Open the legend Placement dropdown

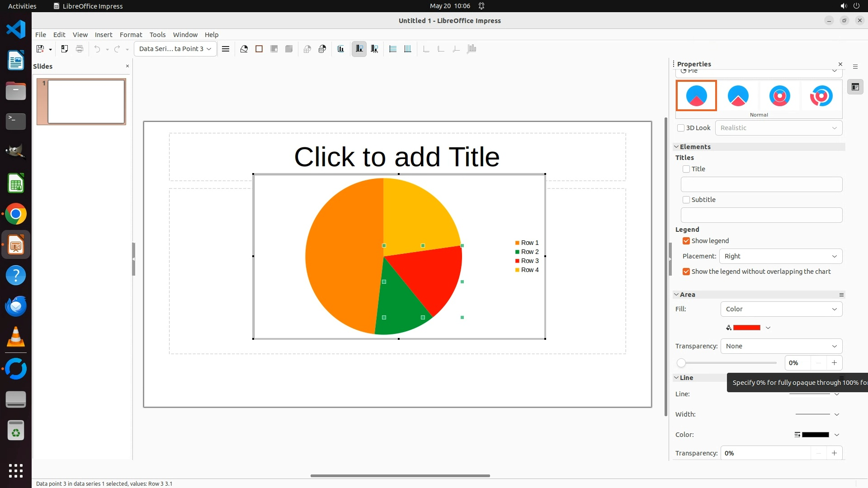point(780,256)
